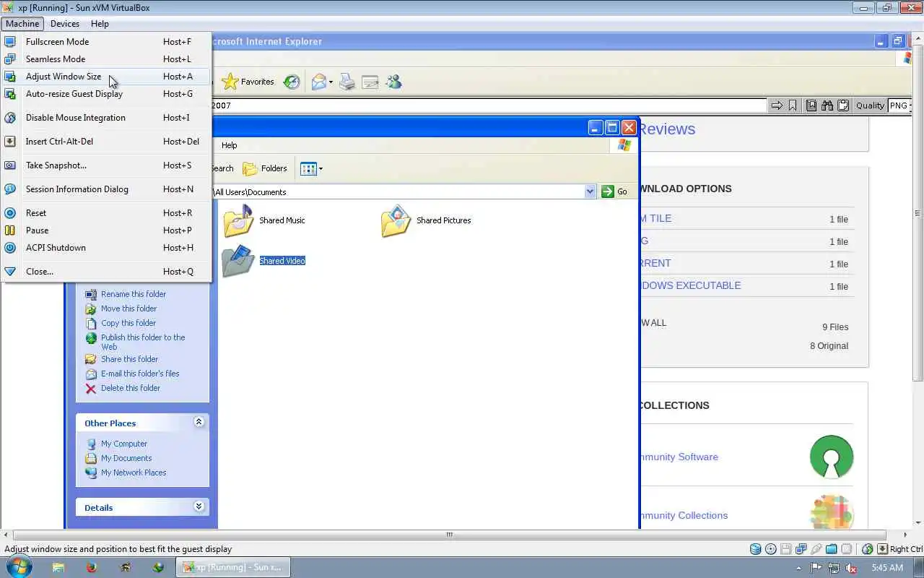924x578 pixels.
Task: Select Close... in Machine menu
Action: 107,272
